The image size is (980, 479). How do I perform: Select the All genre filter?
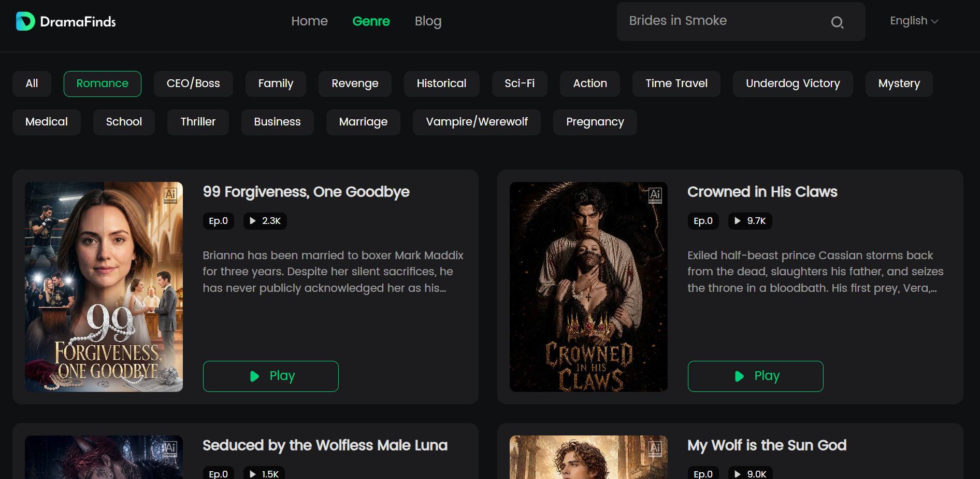click(32, 84)
